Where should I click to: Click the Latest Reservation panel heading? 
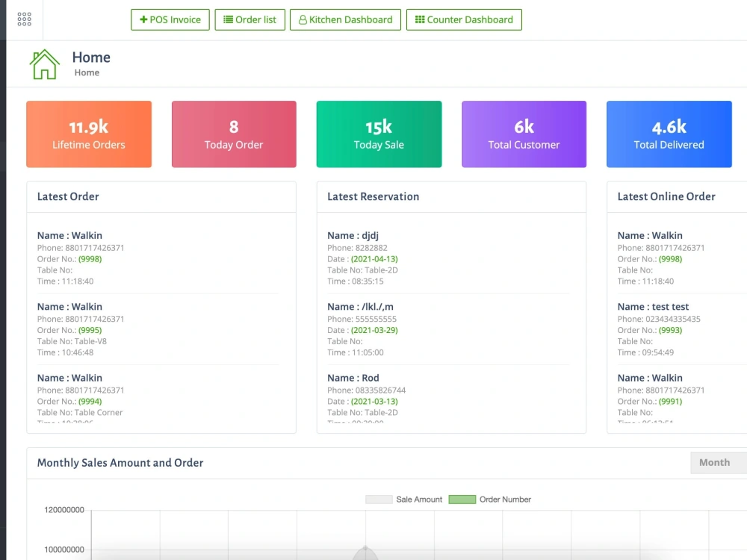(x=373, y=196)
